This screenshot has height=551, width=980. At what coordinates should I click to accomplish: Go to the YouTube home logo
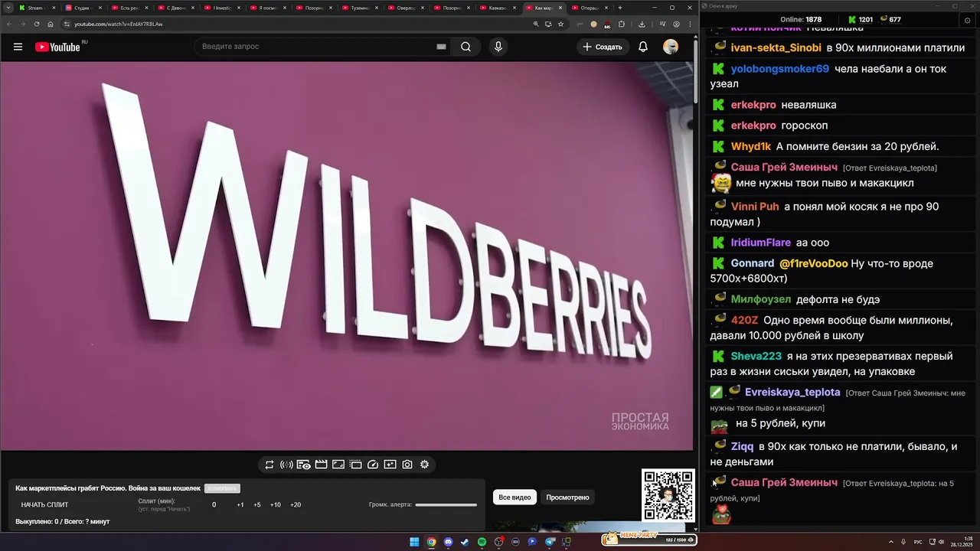(57, 47)
